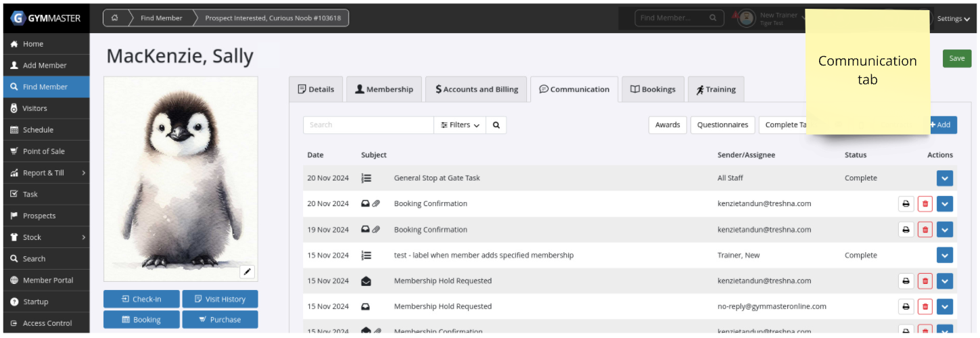Click the green Save button
This screenshot has width=980, height=338.
coord(956,58)
